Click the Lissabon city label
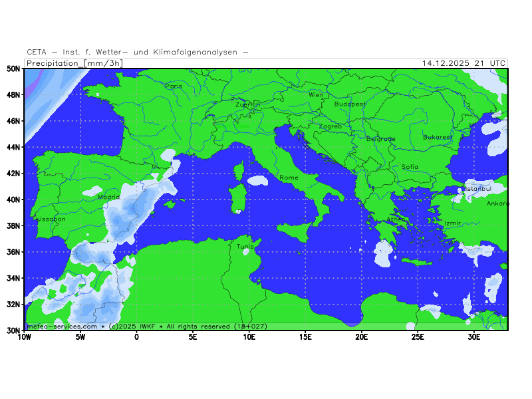This screenshot has height=399, width=532. point(51,219)
